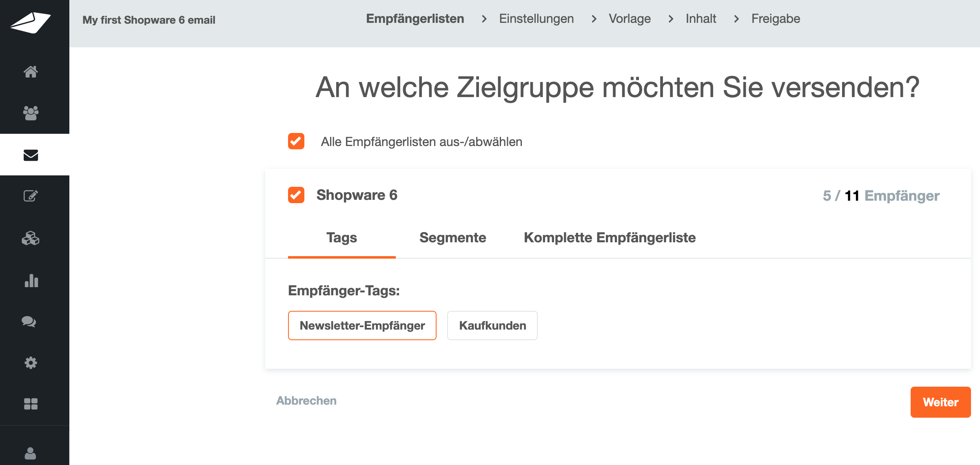980x465 pixels.
Task: Open the editor pencil icon
Action: point(31,196)
